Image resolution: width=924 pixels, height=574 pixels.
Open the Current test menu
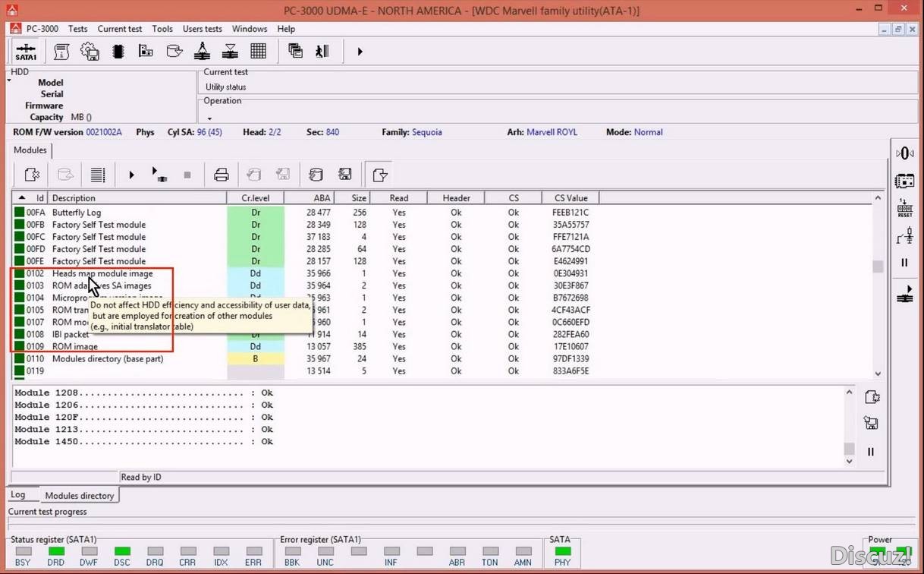click(120, 29)
